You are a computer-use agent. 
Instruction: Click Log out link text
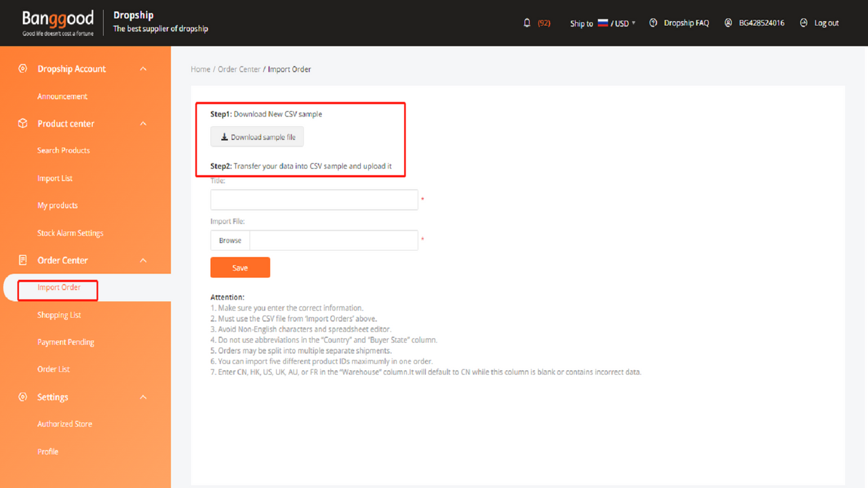(x=827, y=23)
